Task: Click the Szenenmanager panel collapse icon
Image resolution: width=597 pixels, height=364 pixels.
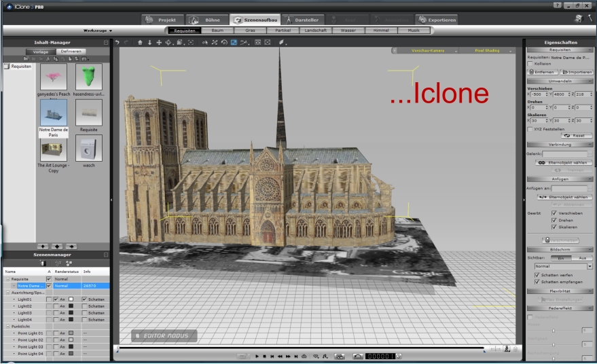Action: point(106,255)
